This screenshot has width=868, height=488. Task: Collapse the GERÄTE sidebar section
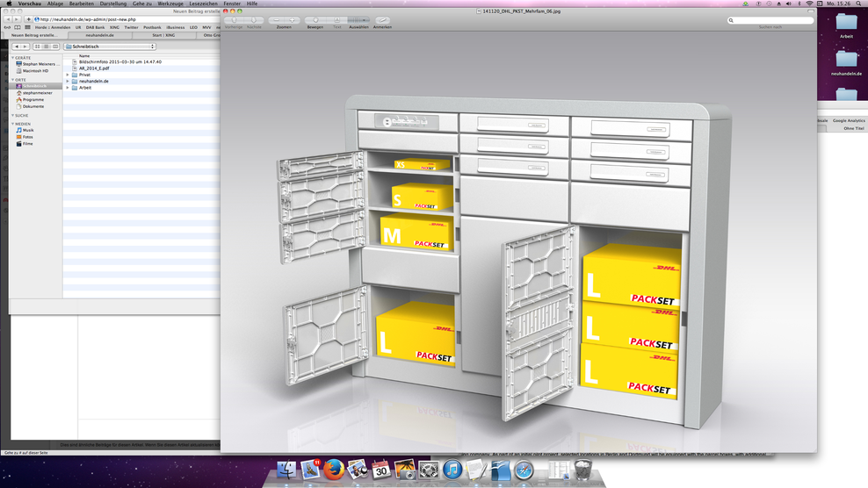click(12, 58)
